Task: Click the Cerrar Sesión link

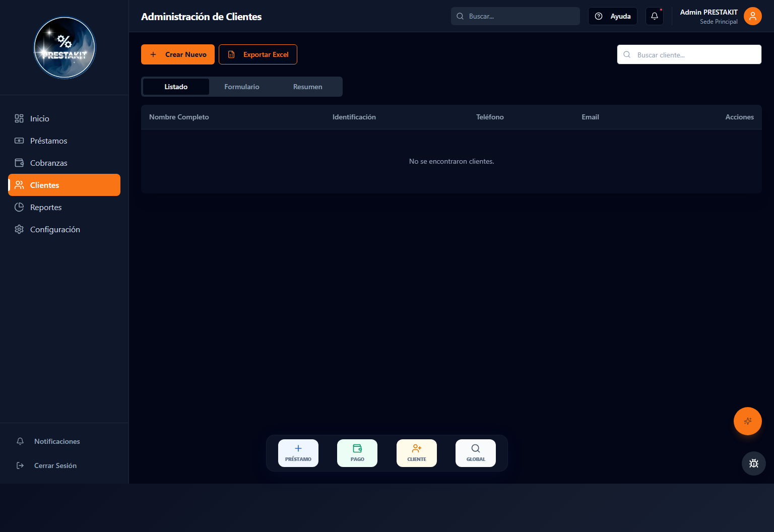Action: click(55, 465)
